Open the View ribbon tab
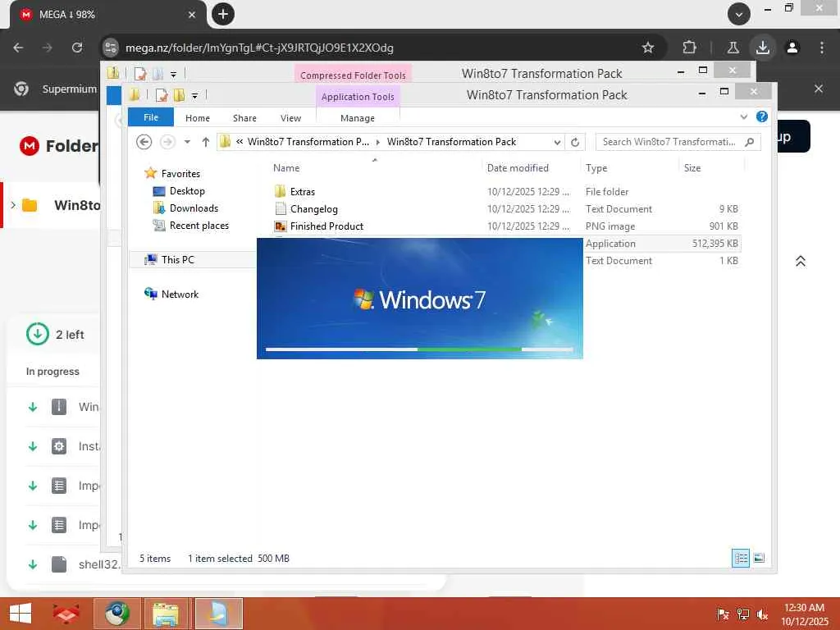Viewport: 840px width, 630px height. [x=290, y=118]
